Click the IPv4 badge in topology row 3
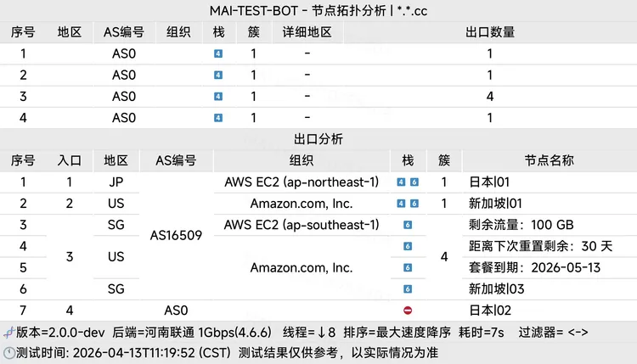 pos(218,97)
